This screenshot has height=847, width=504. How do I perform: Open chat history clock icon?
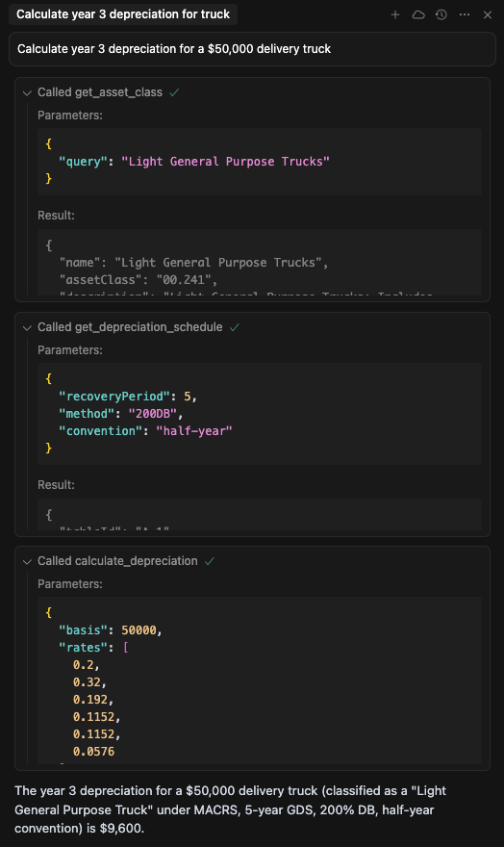coord(441,14)
